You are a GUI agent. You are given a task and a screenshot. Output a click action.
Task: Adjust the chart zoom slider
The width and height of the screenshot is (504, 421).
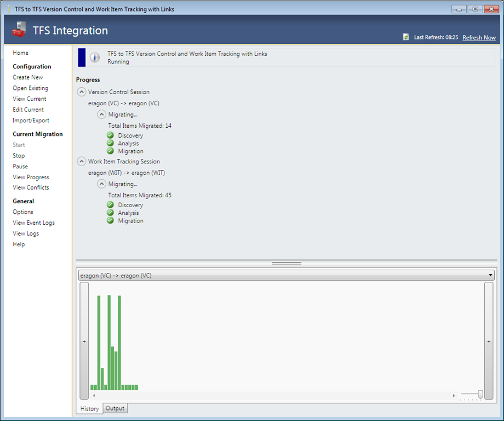coord(480,394)
